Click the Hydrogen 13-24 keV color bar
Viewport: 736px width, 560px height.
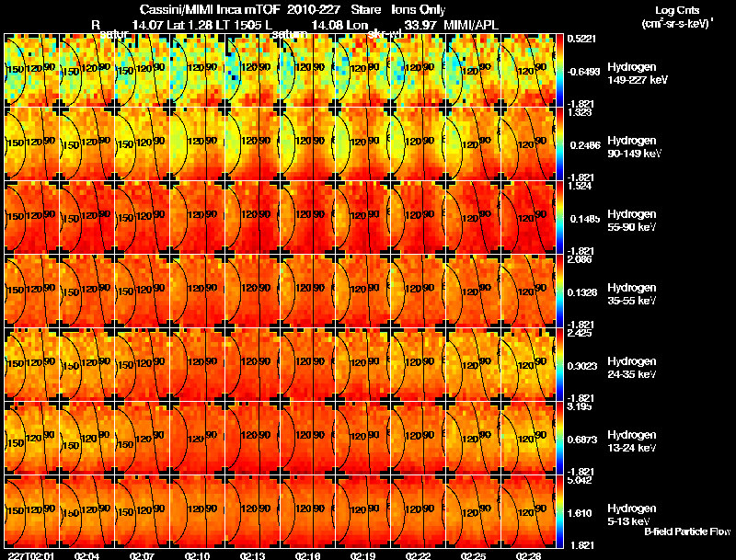[x=559, y=439]
